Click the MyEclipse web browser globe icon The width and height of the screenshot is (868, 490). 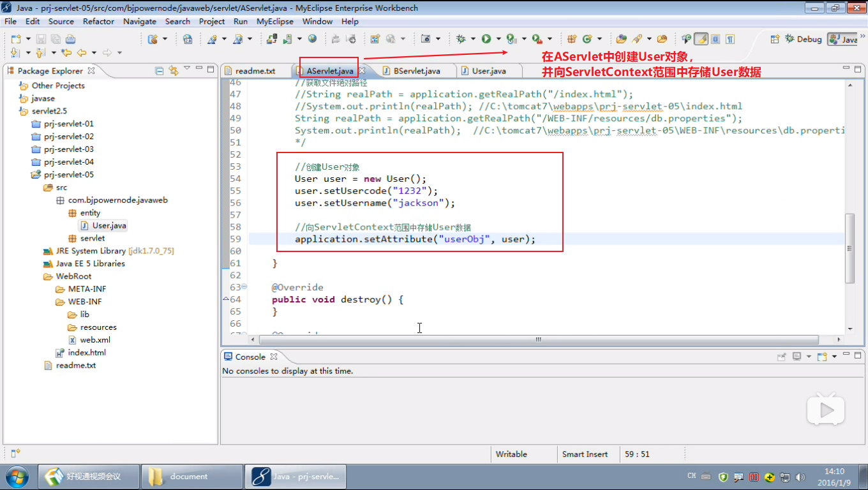tap(312, 39)
